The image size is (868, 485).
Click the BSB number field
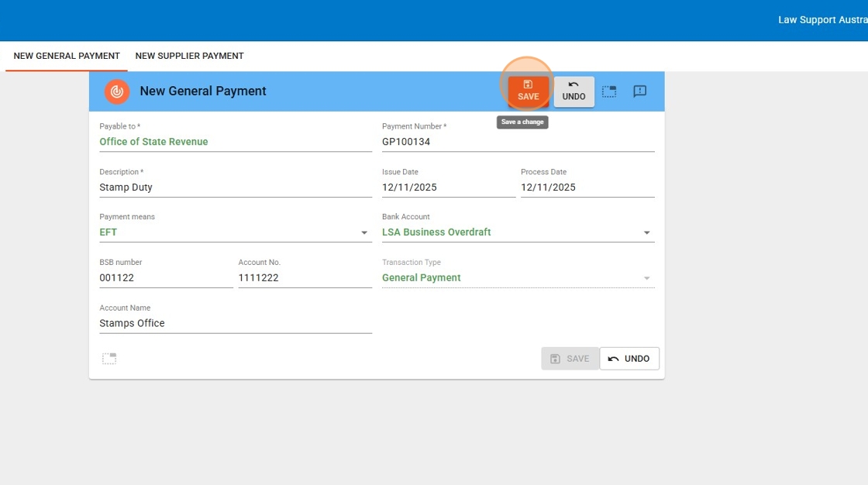pyautogui.click(x=165, y=278)
